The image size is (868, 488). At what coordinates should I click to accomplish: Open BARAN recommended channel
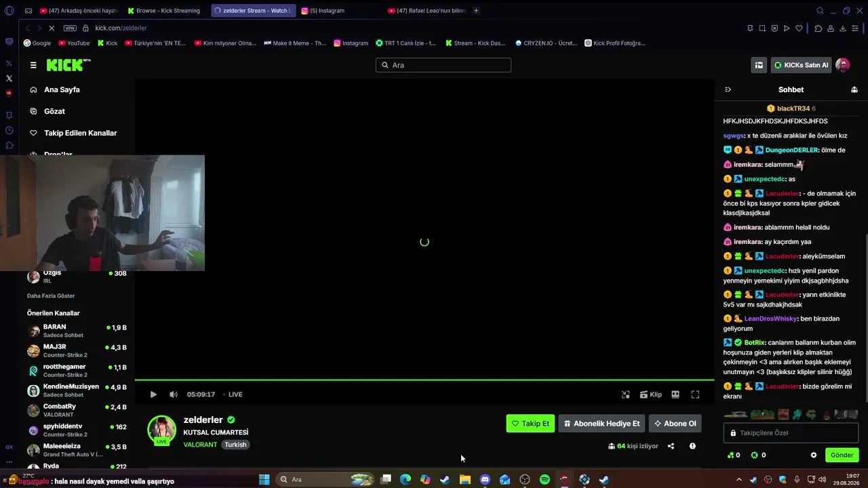coord(77,331)
